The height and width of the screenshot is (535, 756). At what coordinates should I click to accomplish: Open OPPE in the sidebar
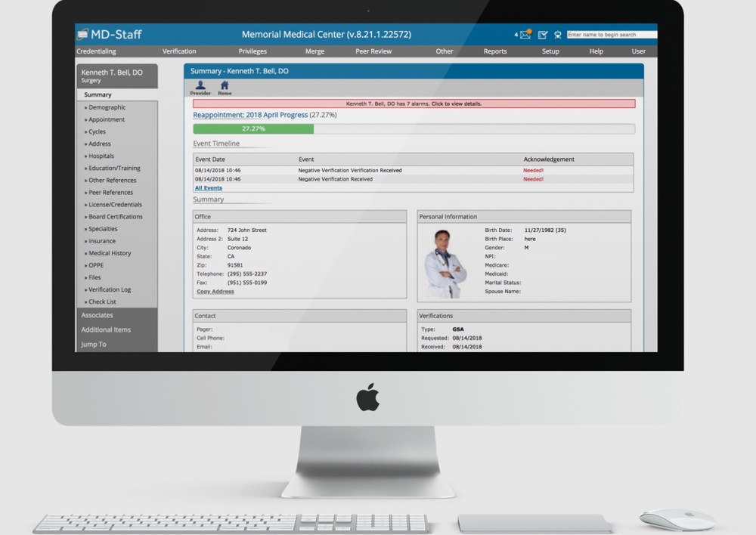(95, 265)
